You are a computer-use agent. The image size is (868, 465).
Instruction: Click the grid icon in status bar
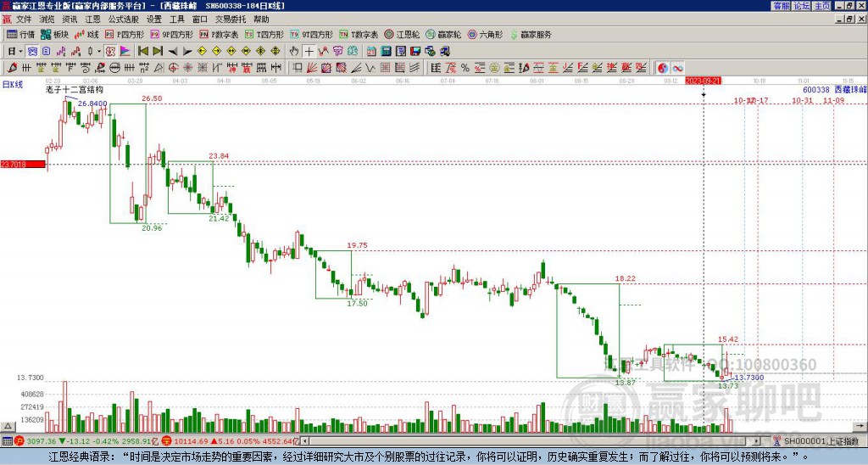(x=7, y=441)
